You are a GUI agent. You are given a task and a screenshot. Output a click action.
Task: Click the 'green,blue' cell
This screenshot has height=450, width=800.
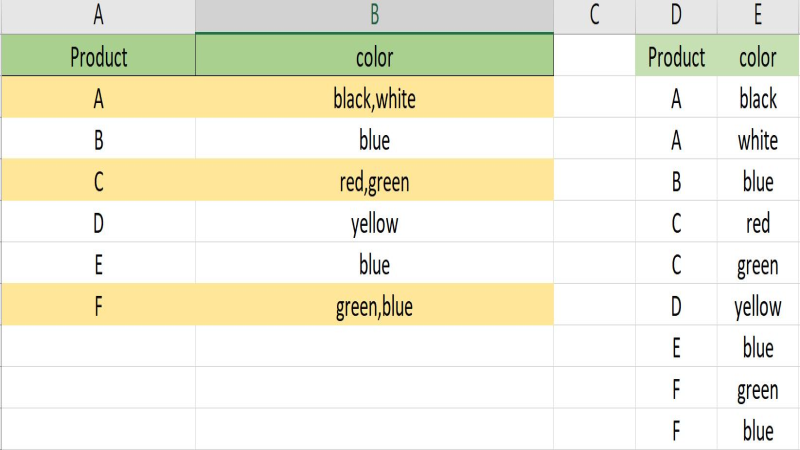coord(374,305)
